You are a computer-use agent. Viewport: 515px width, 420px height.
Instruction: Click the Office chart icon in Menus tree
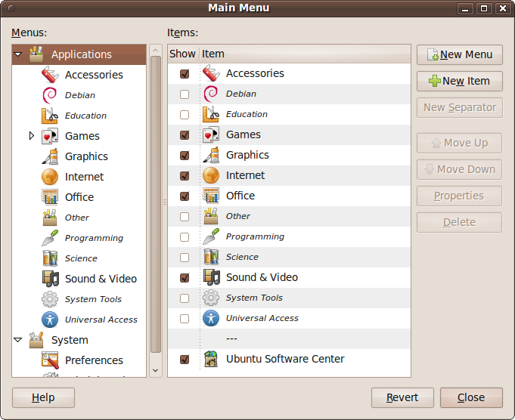50,197
